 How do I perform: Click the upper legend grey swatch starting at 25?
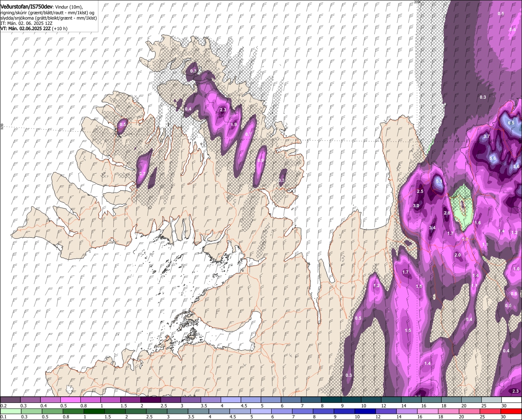coord(492,400)
